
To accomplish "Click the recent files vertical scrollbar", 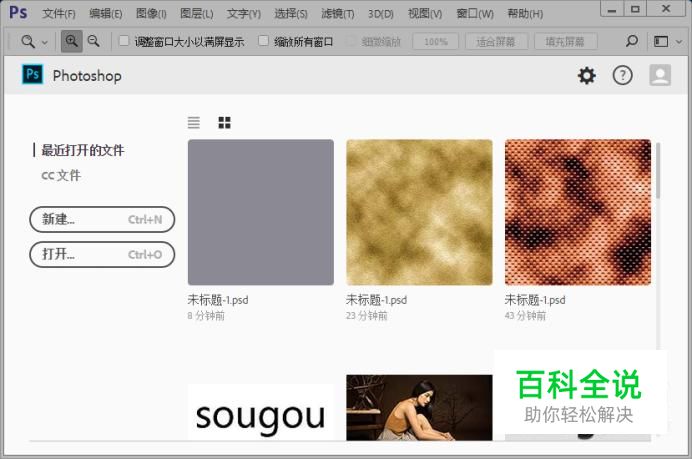I will (658, 170).
